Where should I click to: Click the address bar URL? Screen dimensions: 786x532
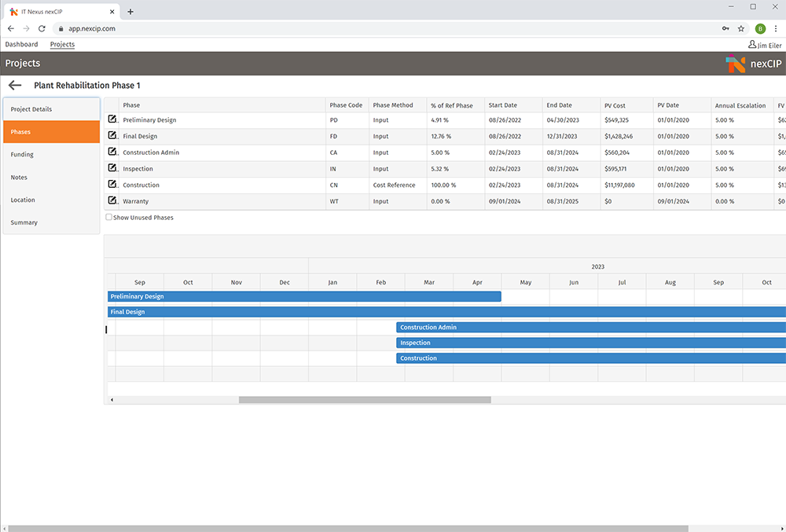pyautogui.click(x=92, y=28)
